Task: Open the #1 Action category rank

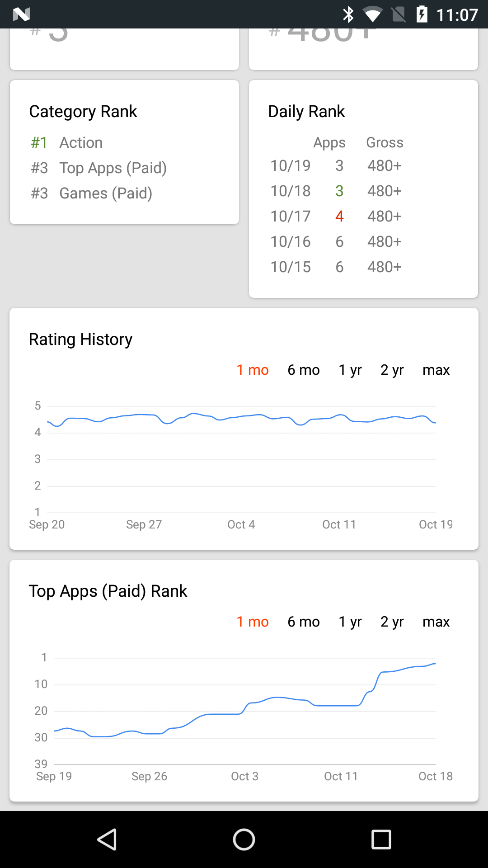Action: (x=67, y=142)
